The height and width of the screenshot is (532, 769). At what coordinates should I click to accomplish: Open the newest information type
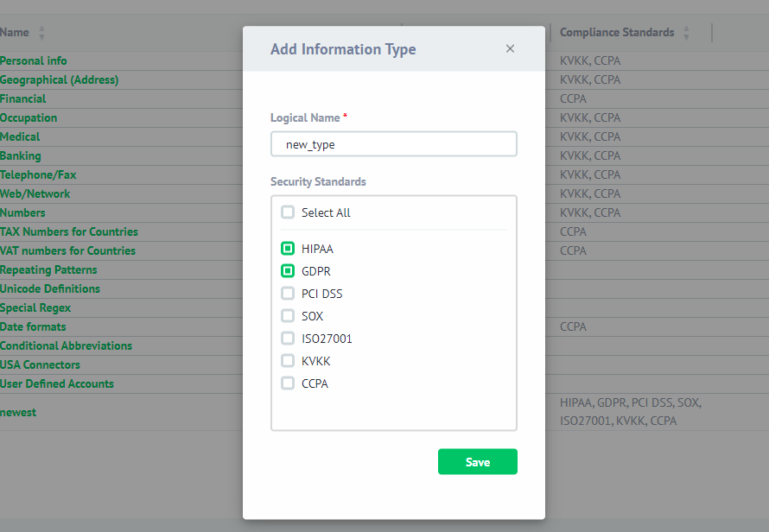18,412
